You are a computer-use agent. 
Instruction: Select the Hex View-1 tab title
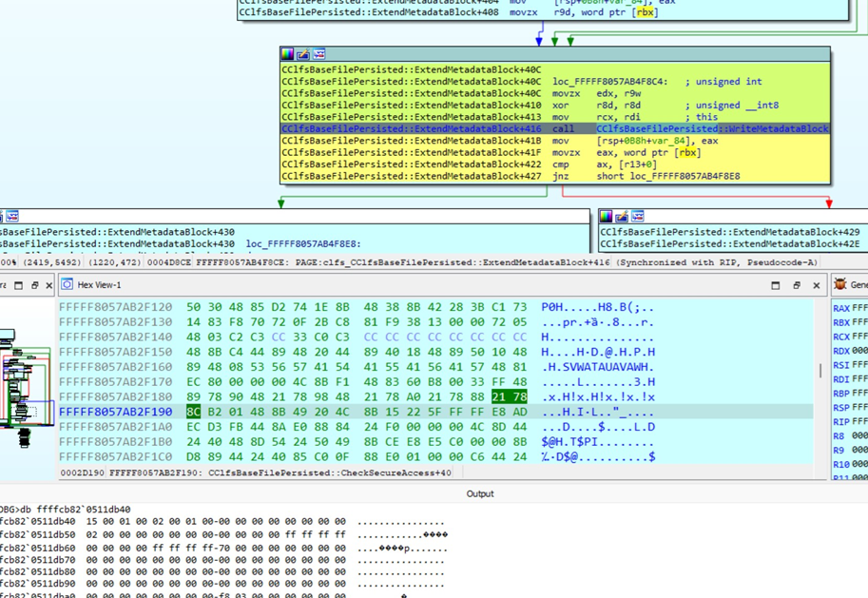(99, 284)
